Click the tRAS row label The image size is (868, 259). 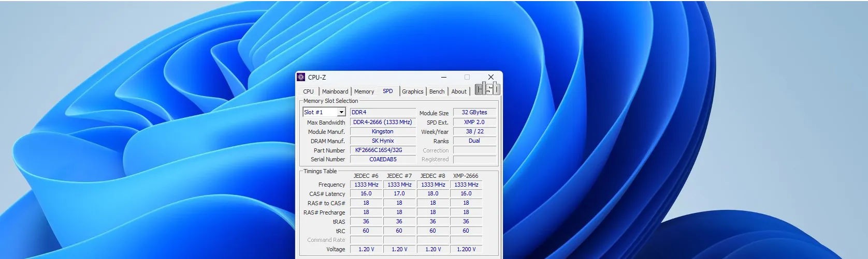click(339, 222)
